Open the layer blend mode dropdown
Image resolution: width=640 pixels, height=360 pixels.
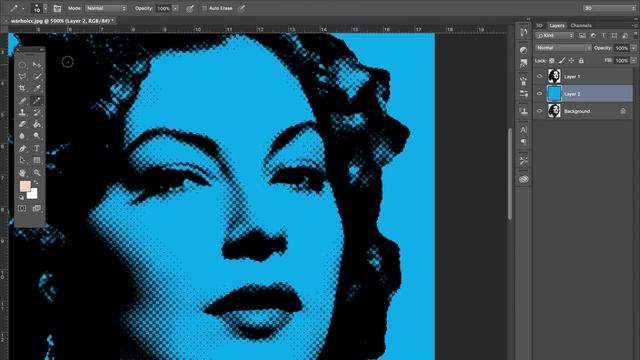tap(563, 48)
